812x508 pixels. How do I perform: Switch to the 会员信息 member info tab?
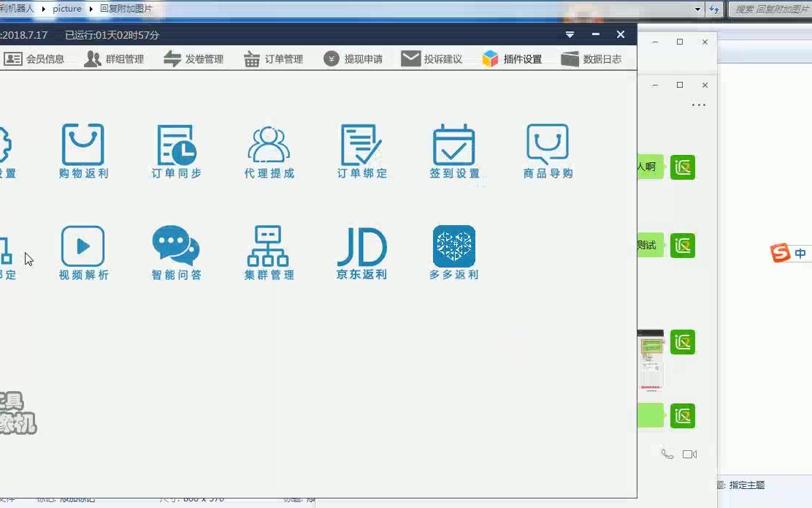[x=34, y=59]
